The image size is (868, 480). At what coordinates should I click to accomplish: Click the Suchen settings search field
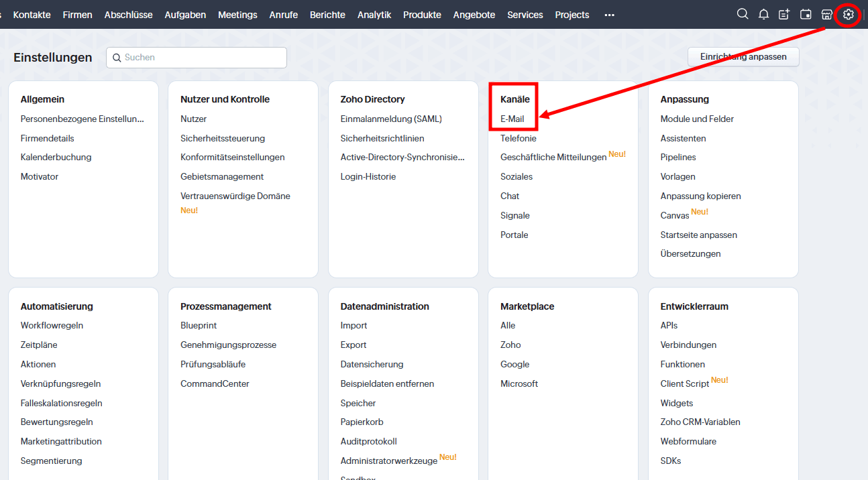click(197, 58)
